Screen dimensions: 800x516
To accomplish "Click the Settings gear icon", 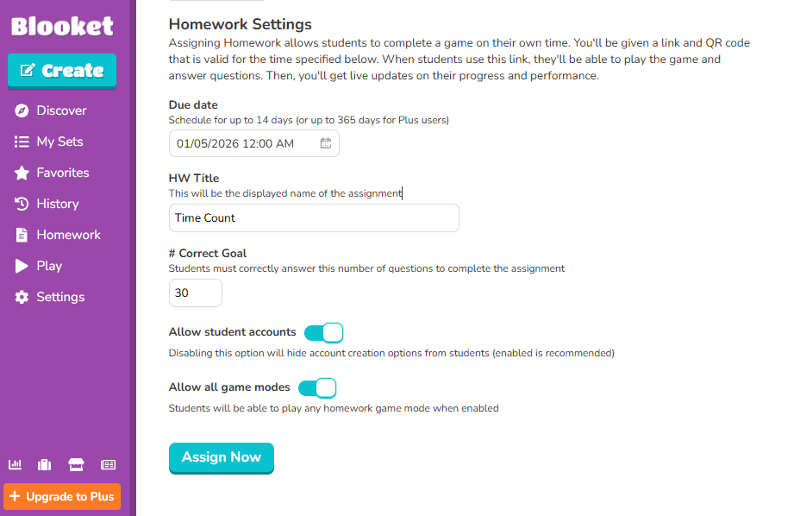I will 21,297.
